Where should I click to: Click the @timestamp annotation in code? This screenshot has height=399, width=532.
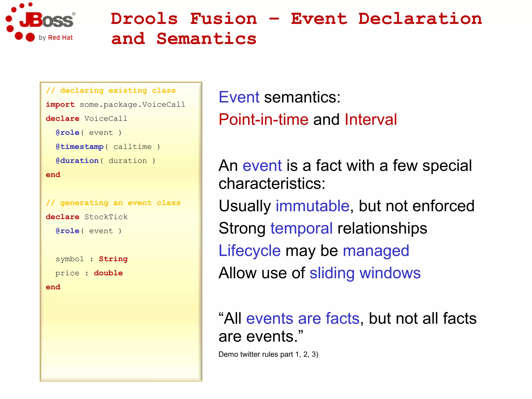coord(79,147)
